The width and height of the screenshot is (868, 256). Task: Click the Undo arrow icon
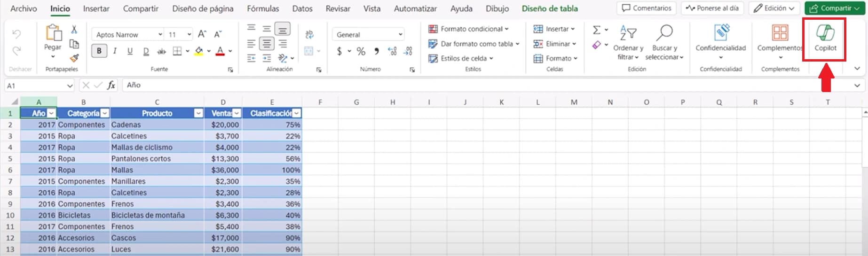pyautogui.click(x=16, y=34)
